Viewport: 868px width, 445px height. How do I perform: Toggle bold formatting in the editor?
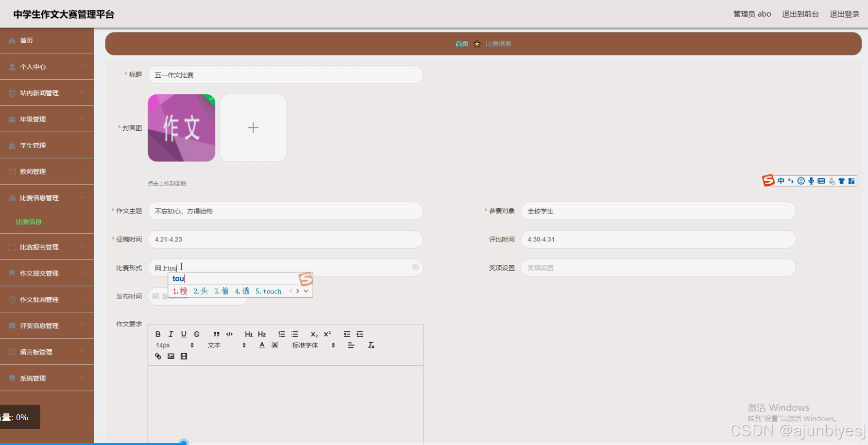click(x=158, y=334)
